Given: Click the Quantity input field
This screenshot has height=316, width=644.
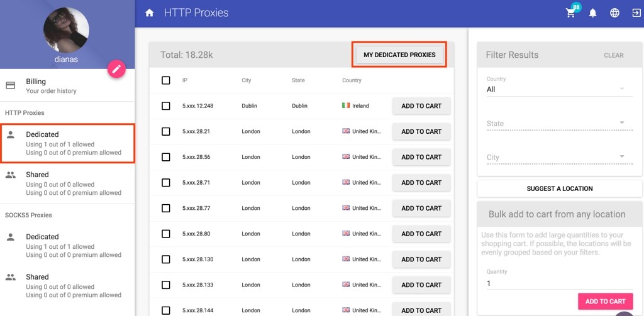Looking at the screenshot, I should (x=559, y=283).
